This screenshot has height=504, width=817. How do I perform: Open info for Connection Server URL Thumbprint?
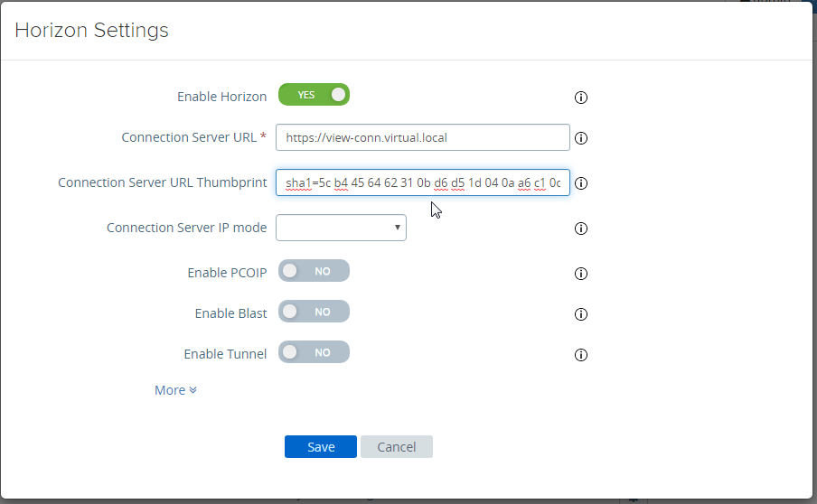[x=580, y=183]
